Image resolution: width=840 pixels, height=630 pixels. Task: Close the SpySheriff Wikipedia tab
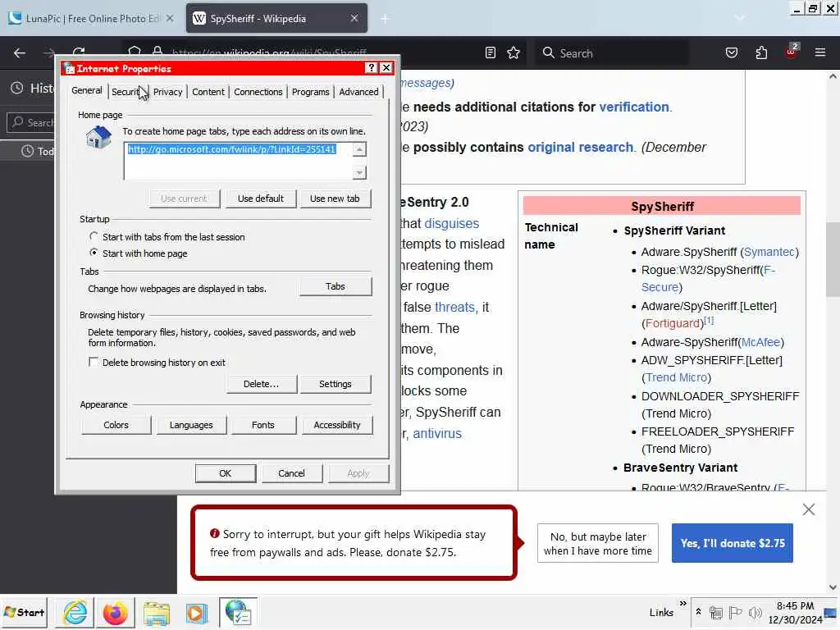click(x=354, y=18)
